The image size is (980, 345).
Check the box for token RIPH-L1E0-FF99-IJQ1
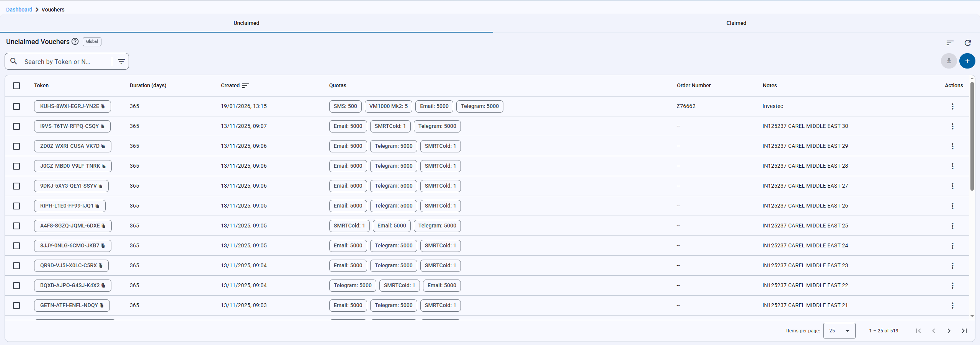tap(16, 206)
